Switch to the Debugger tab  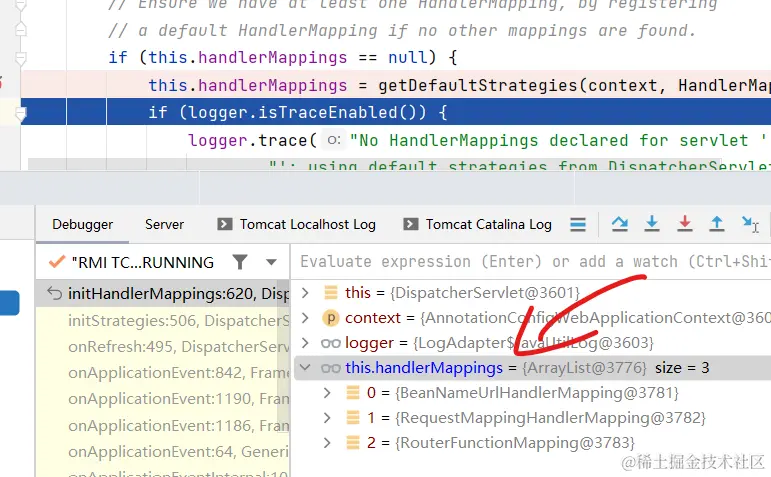pyautogui.click(x=83, y=225)
